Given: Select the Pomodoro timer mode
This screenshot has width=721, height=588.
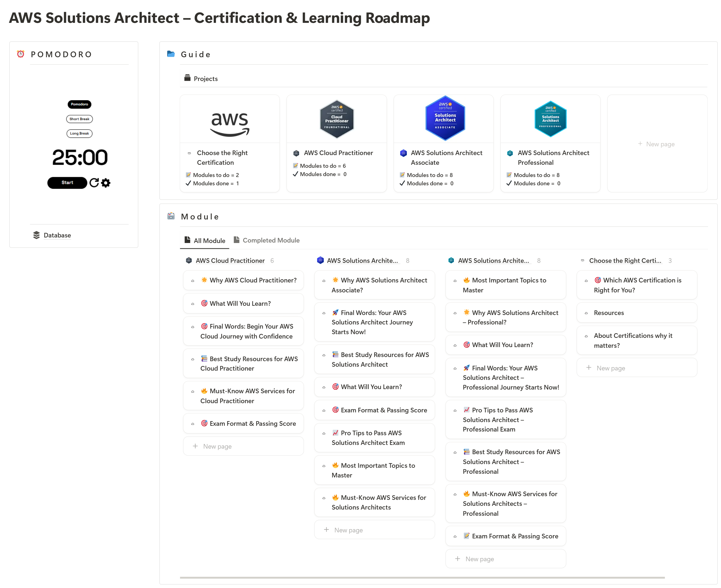Looking at the screenshot, I should (x=79, y=104).
